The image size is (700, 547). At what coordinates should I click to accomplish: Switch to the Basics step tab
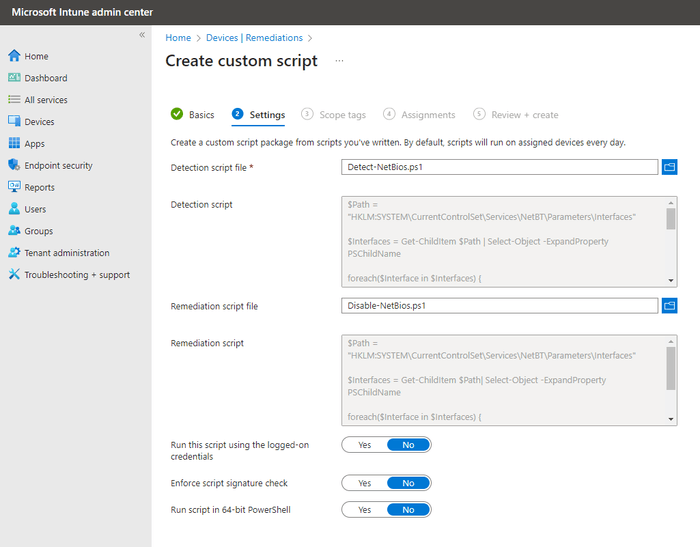click(x=192, y=115)
